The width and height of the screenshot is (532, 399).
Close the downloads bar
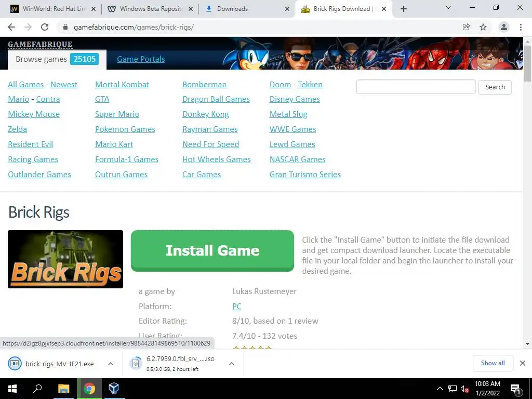pos(523,363)
